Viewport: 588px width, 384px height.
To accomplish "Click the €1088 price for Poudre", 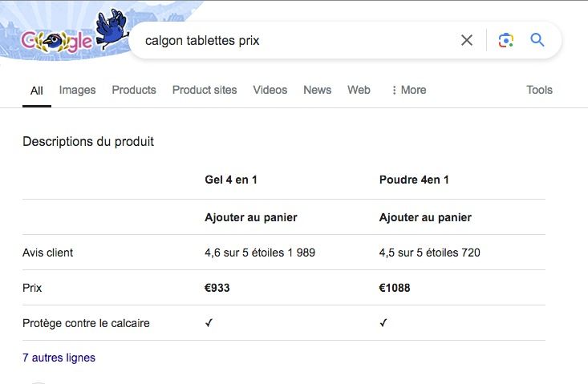I will (395, 288).
